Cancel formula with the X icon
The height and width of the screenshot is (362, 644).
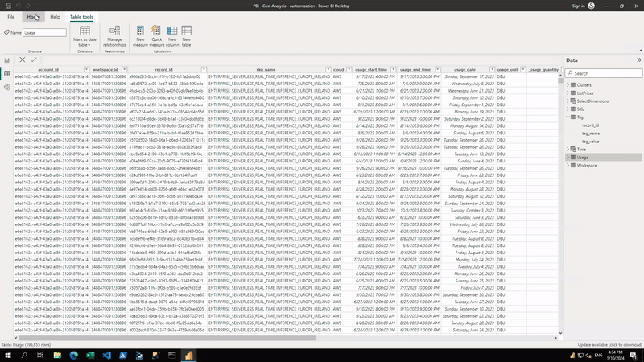(x=23, y=60)
